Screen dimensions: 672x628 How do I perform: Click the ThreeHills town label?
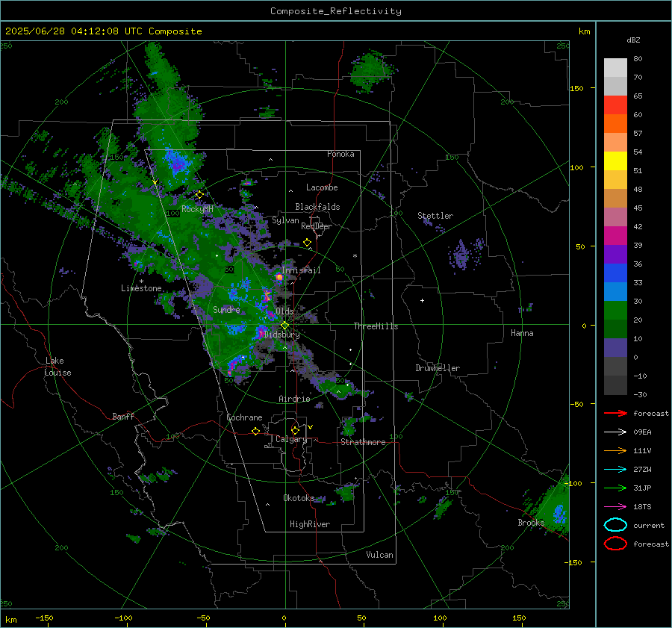point(376,326)
